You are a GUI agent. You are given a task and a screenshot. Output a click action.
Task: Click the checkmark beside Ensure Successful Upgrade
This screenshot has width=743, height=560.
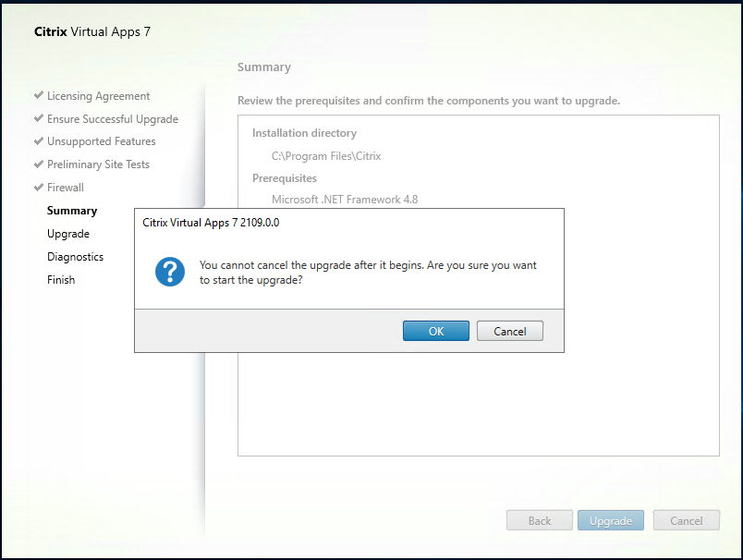(x=39, y=118)
